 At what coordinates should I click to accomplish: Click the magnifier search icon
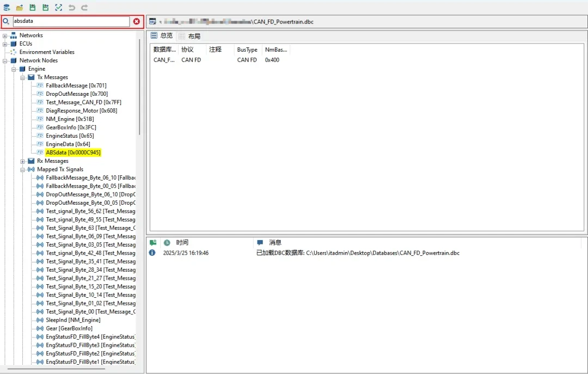pyautogui.click(x=7, y=22)
